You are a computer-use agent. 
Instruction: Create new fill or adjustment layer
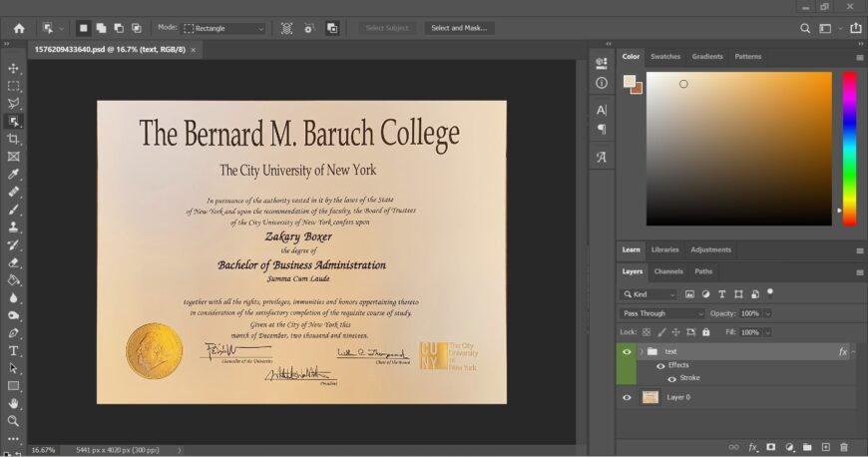[789, 447]
